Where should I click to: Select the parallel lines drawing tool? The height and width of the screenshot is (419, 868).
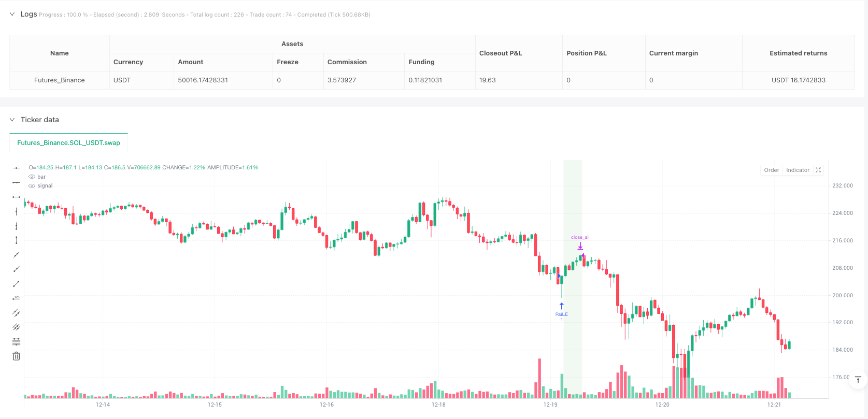[x=17, y=313]
